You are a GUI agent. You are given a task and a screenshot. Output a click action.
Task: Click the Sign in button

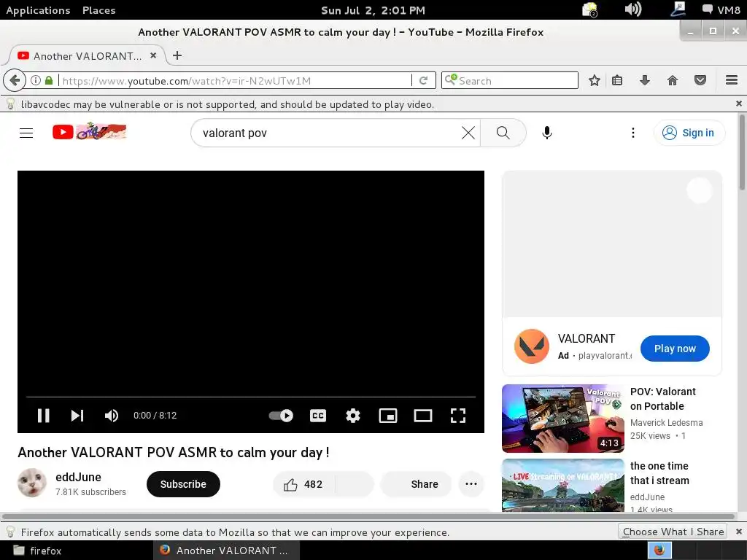click(689, 133)
